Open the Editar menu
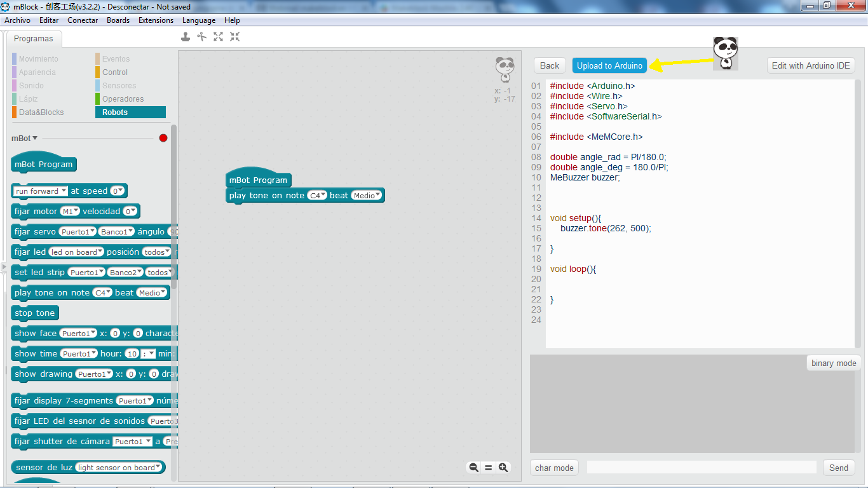This screenshot has width=868, height=488. 49,20
